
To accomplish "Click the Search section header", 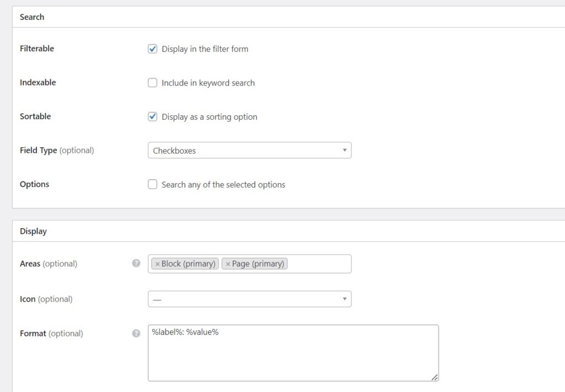I will 31,17.
